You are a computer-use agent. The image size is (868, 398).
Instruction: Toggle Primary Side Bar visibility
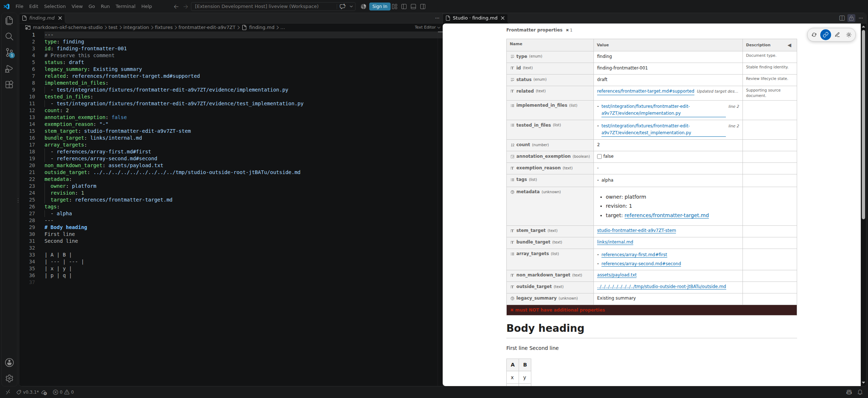point(404,6)
